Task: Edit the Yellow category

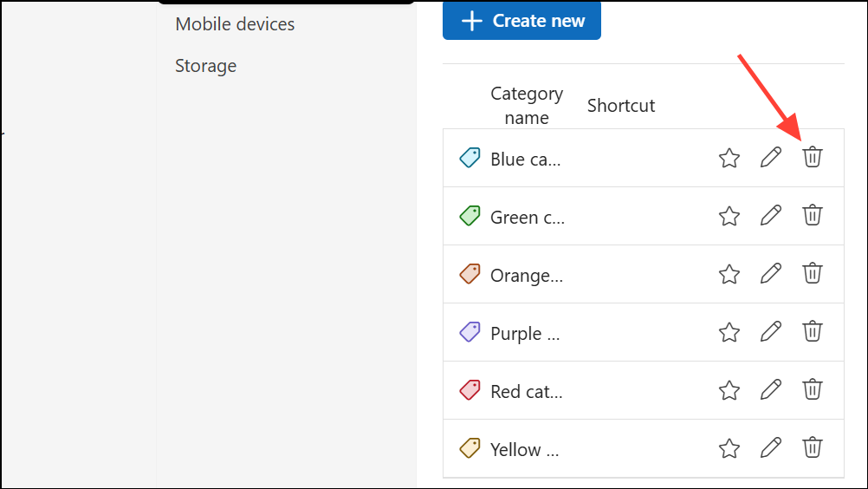Action: coord(770,448)
